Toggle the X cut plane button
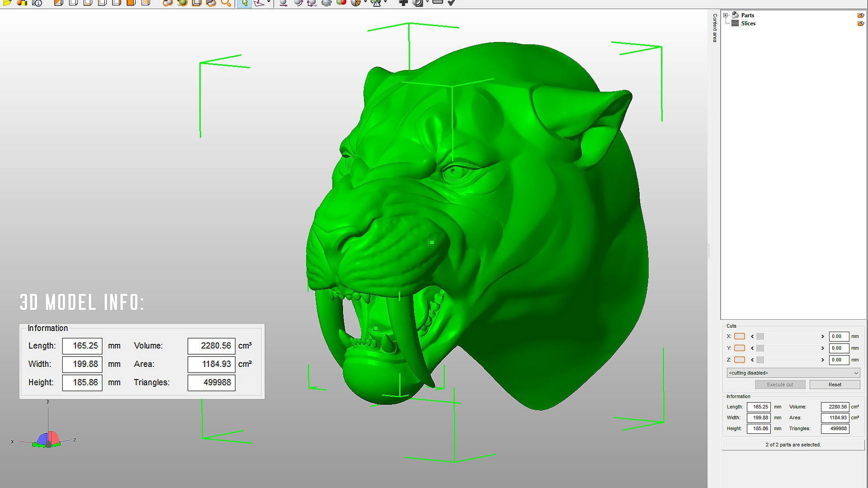868x488 pixels. click(740, 336)
